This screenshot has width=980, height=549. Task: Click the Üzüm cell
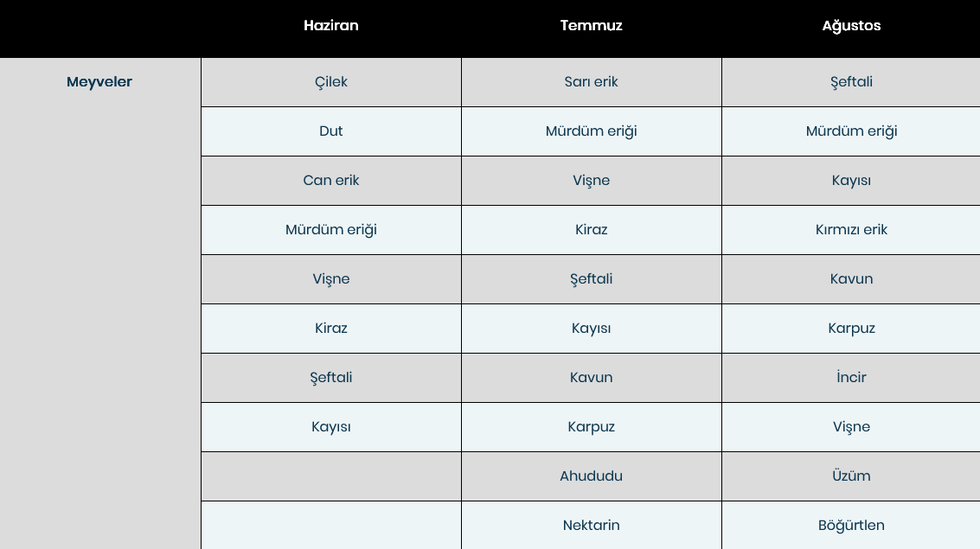[x=851, y=476]
